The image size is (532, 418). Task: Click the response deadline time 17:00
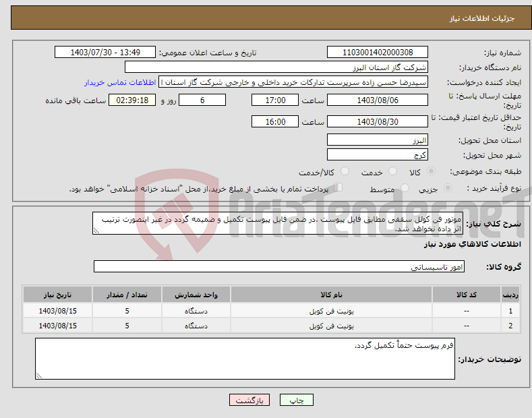tap(275, 100)
